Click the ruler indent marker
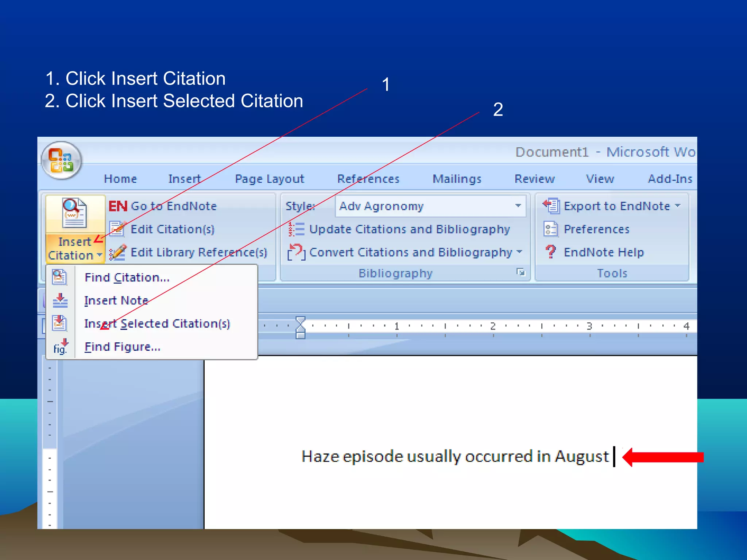 300,327
